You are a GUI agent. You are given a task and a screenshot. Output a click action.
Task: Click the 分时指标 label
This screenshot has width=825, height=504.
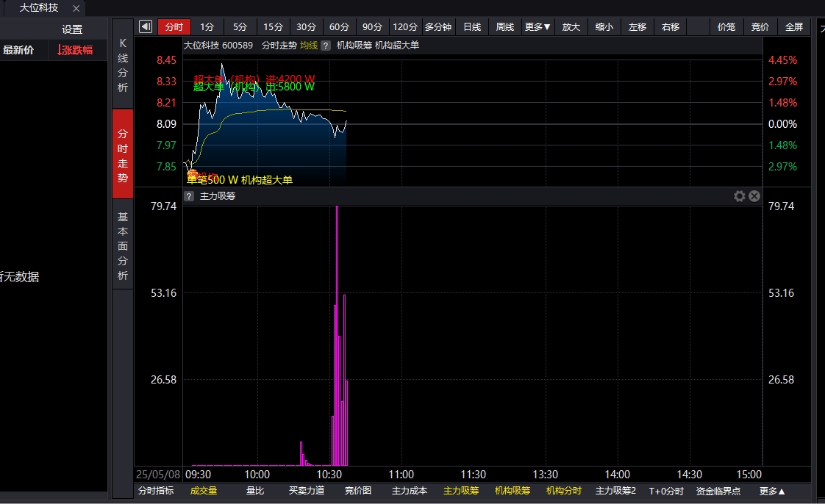156,491
